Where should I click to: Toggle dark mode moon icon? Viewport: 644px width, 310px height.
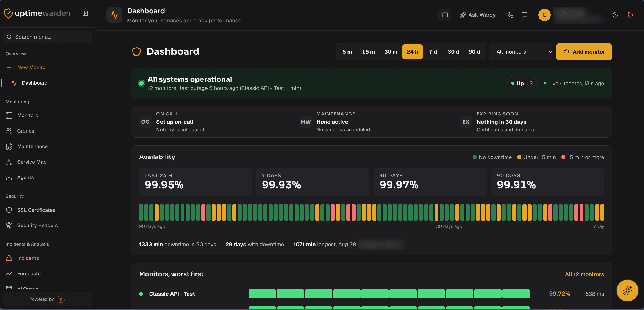[615, 15]
